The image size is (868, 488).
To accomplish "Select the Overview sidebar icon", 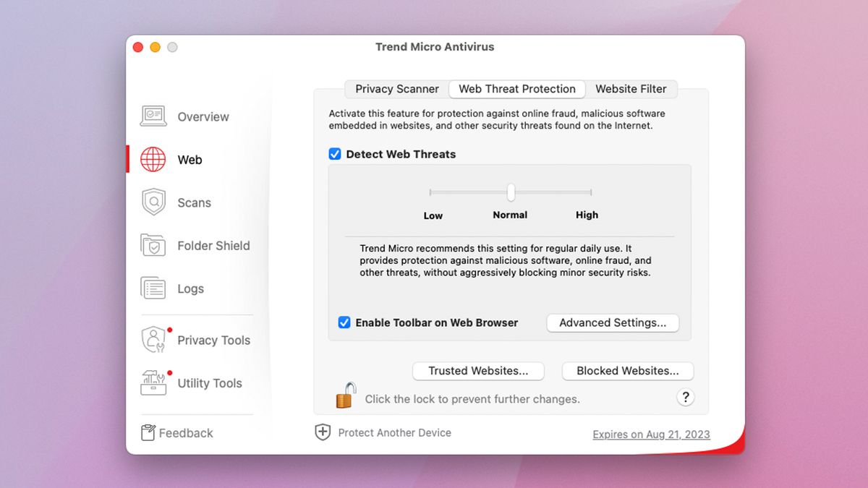I will tap(153, 115).
